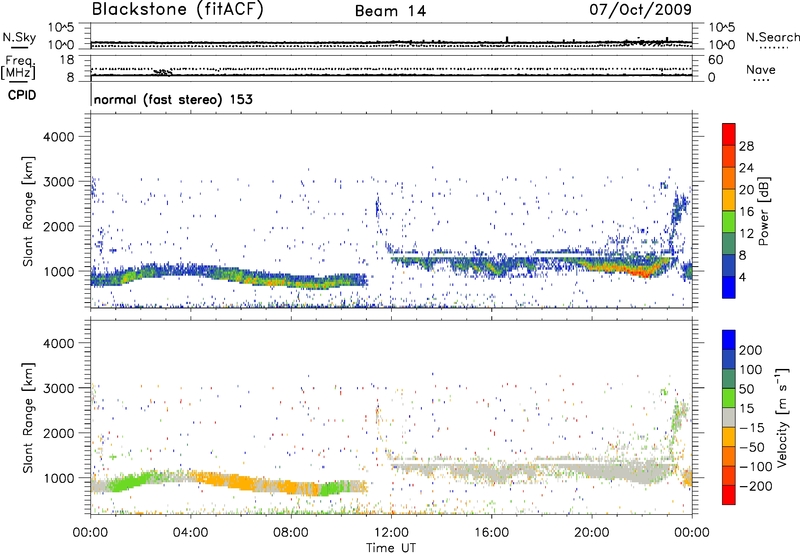
Task: Click the 'CPID' row label
Action: pyautogui.click(x=22, y=95)
